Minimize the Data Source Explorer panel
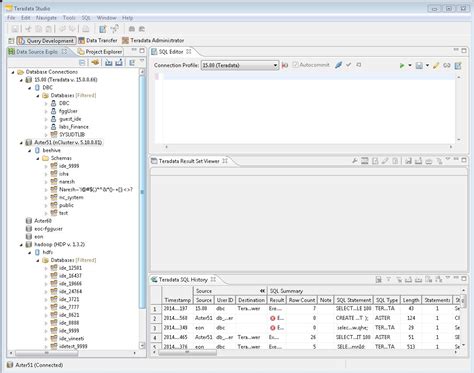Viewport: 474px width, 373px height. (x=134, y=50)
